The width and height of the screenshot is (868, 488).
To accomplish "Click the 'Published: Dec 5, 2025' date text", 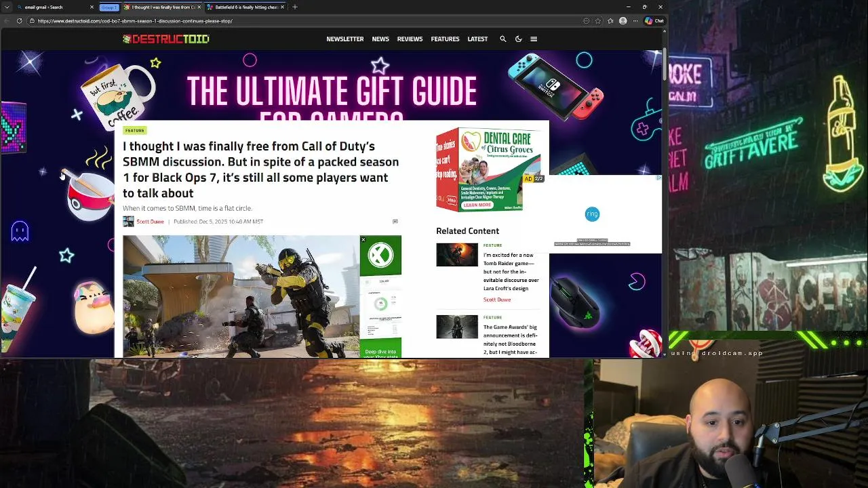I will 218,222.
